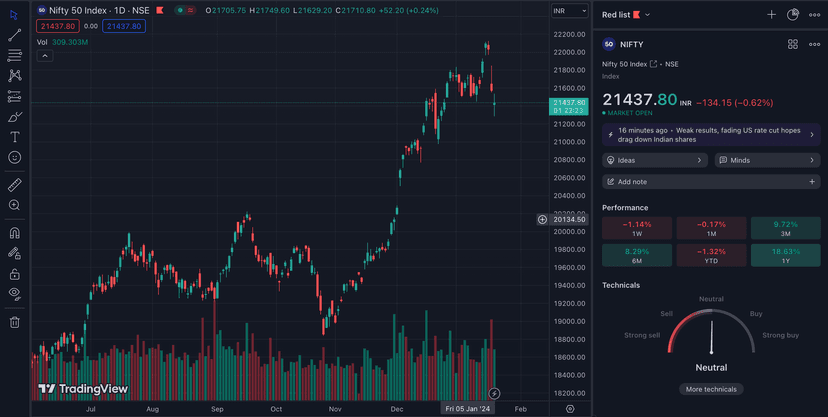The height and width of the screenshot is (417, 828).
Task: Open the INR currency dropdown
Action: (570, 11)
